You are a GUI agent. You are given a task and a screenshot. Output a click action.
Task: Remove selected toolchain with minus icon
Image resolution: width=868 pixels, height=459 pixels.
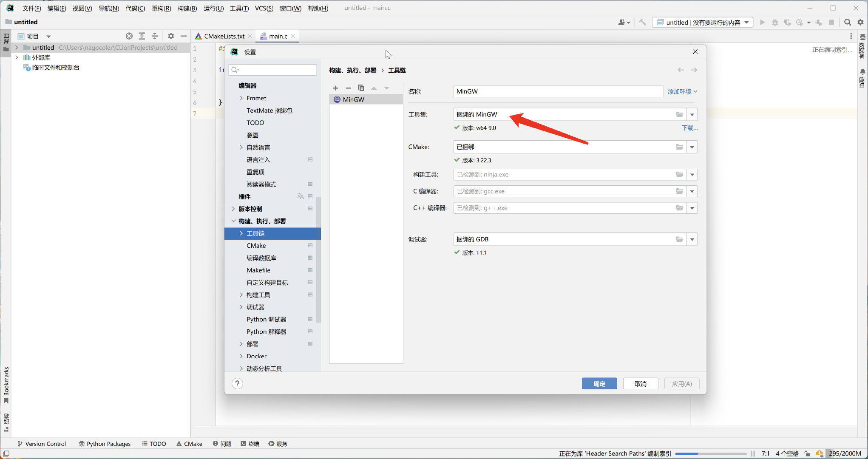348,88
